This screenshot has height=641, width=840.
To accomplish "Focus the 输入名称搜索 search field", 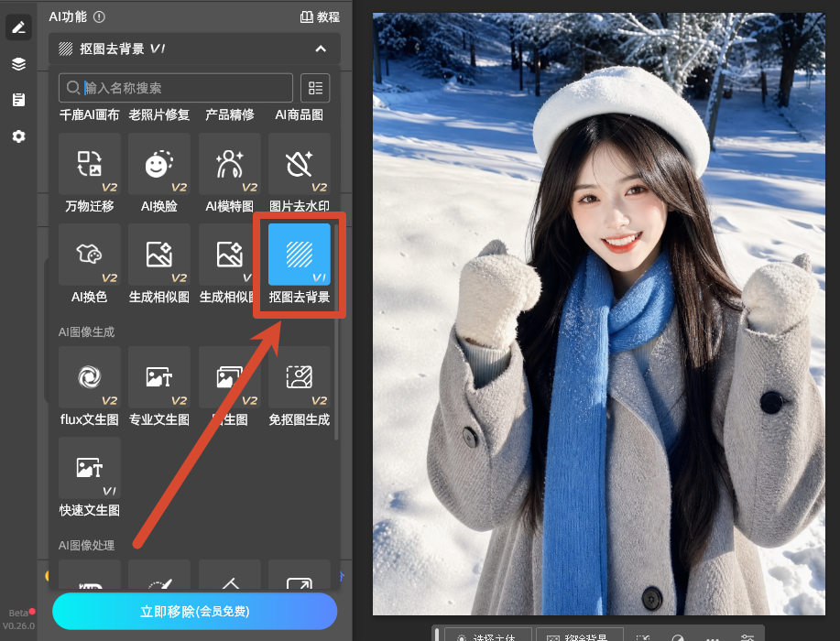I will pyautogui.click(x=176, y=88).
